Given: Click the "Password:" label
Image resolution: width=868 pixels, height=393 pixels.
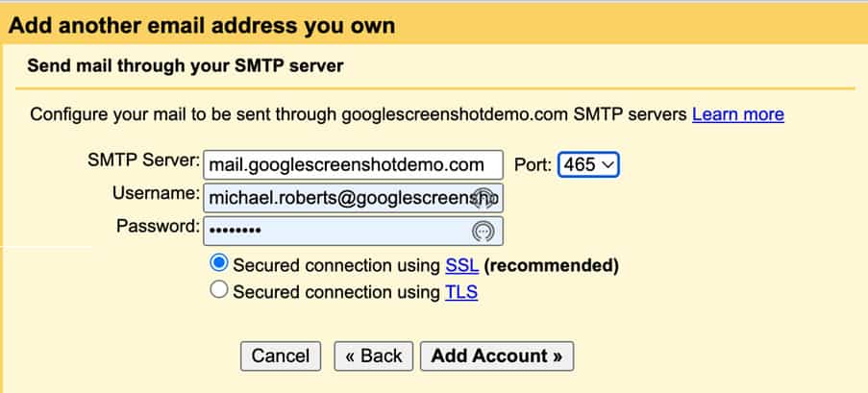Looking at the screenshot, I should click(158, 226).
